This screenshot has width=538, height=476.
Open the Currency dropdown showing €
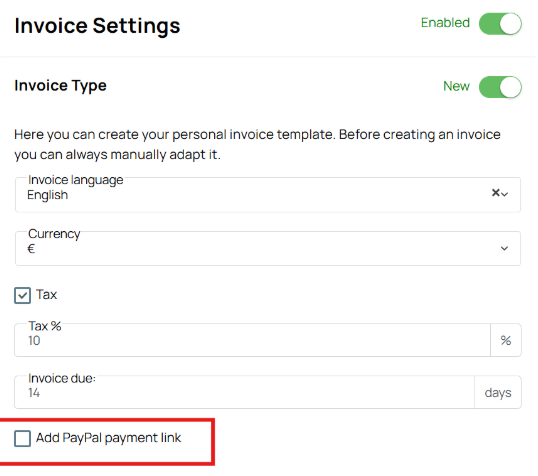pyautogui.click(x=268, y=248)
